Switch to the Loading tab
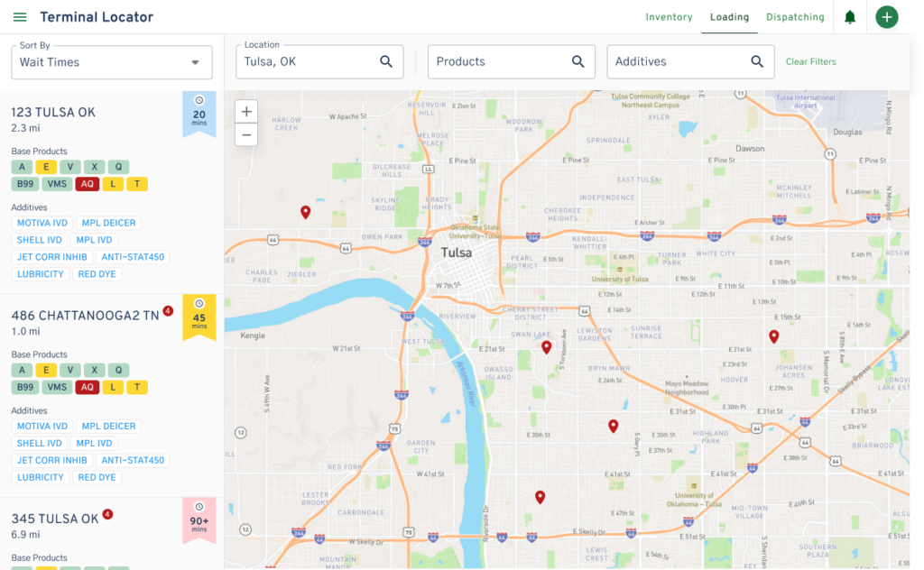 [729, 17]
